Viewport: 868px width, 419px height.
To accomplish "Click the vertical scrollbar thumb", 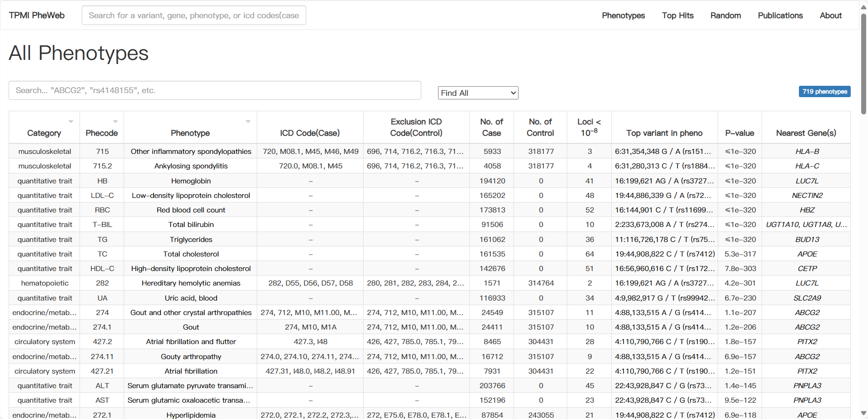I will [x=863, y=64].
